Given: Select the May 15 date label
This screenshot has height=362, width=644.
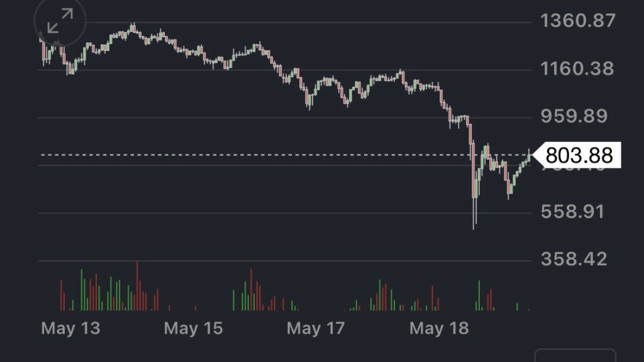Looking at the screenshot, I should tap(193, 328).
